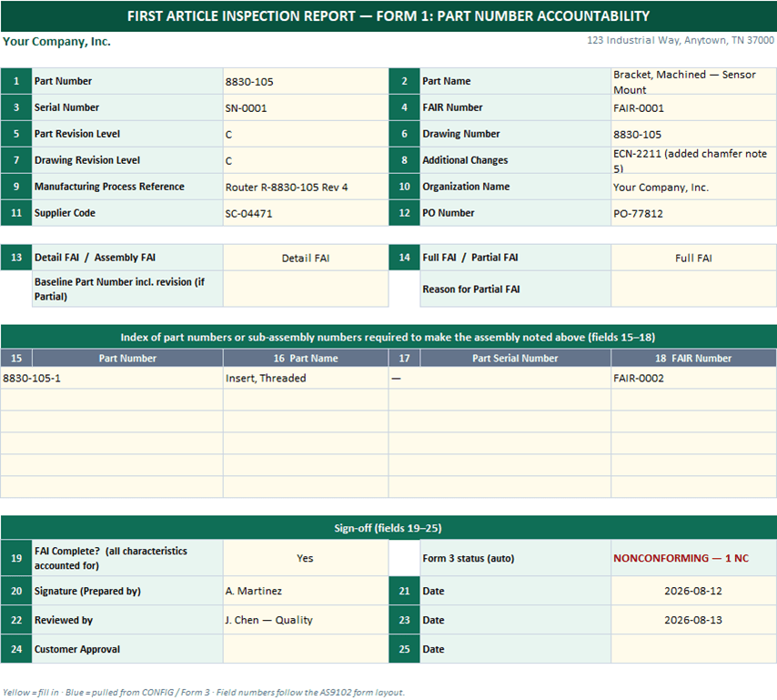Click the empty Customer Approval field

point(306,649)
